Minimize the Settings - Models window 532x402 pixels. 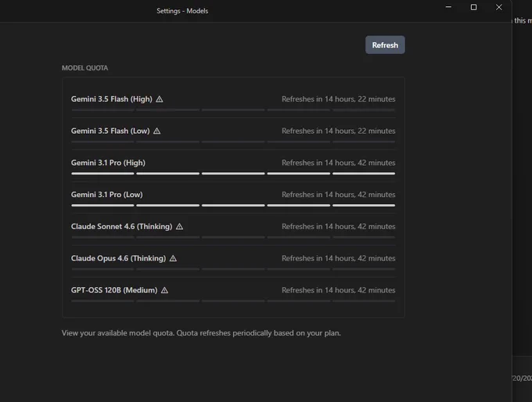[448, 7]
